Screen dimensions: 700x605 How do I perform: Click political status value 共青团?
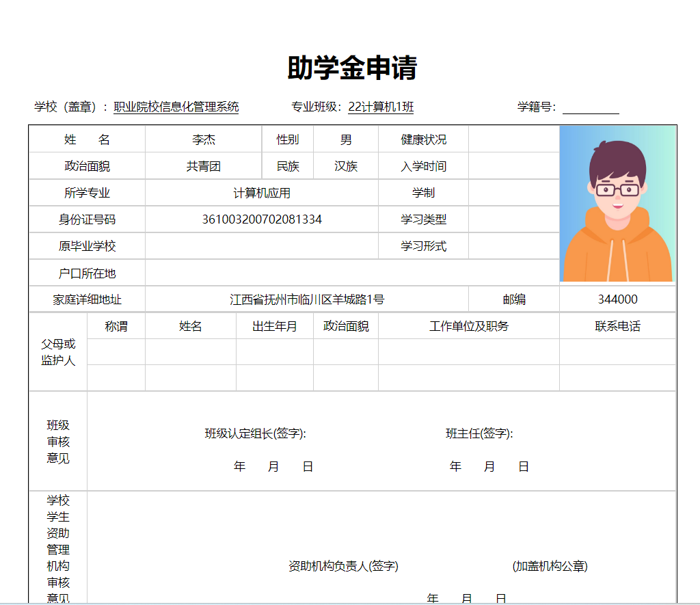tap(204, 166)
